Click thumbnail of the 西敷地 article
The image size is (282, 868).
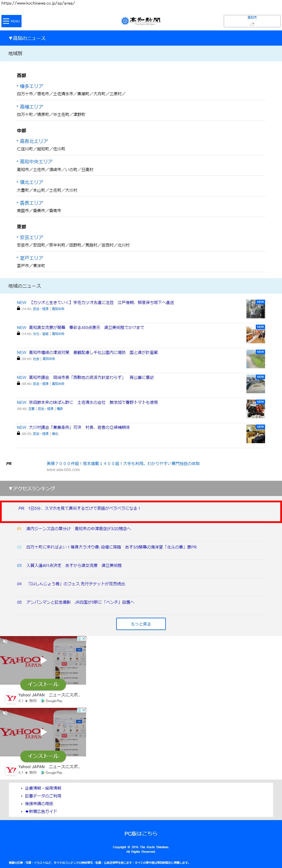pos(255,383)
